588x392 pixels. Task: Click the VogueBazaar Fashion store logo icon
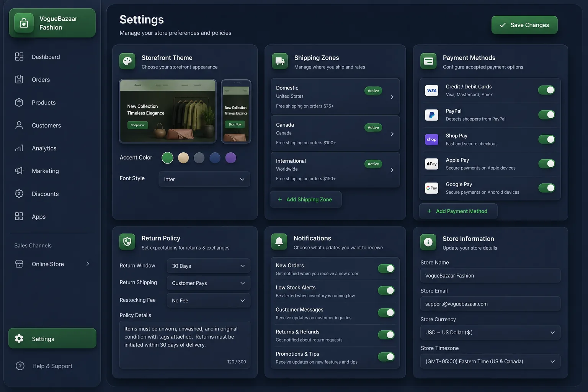tap(24, 23)
